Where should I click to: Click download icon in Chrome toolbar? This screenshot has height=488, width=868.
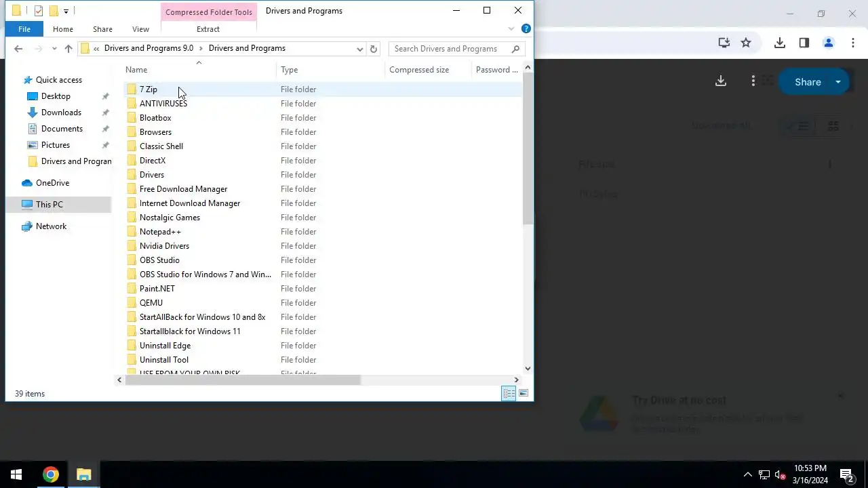(x=780, y=43)
